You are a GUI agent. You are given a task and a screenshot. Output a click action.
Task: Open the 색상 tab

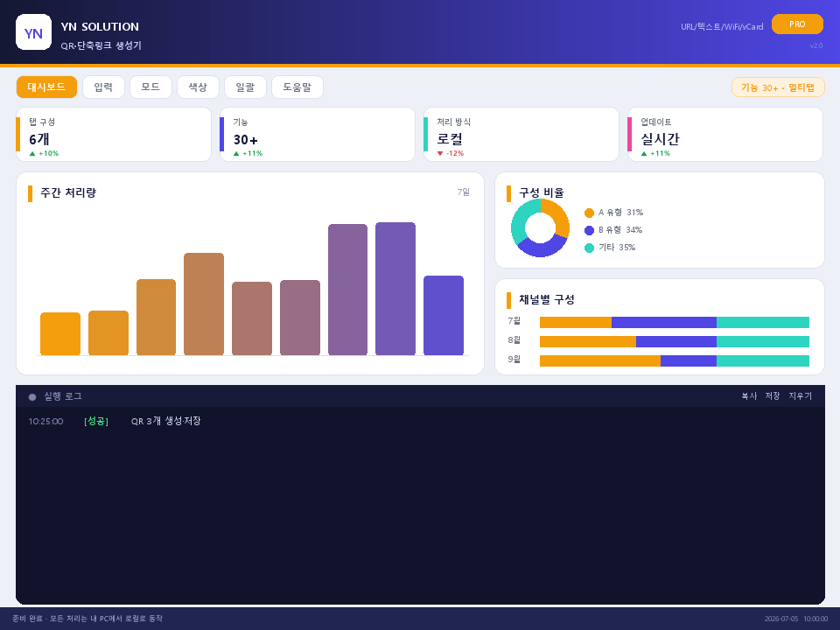pyautogui.click(x=198, y=87)
